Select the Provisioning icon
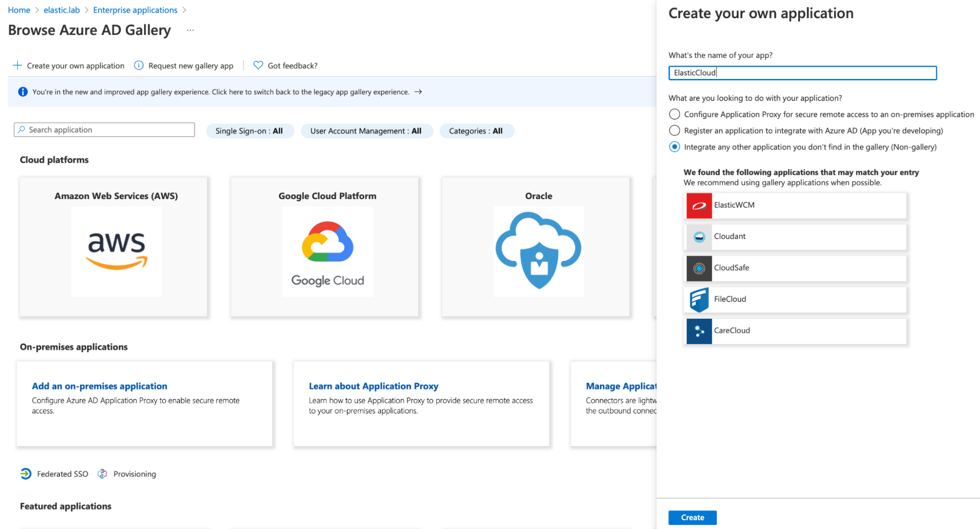980x529 pixels. coord(102,474)
